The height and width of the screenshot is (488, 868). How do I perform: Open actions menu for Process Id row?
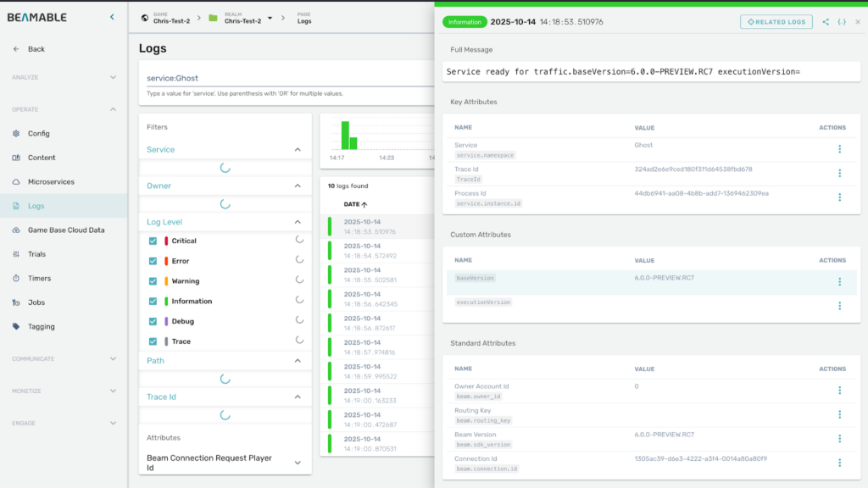839,197
